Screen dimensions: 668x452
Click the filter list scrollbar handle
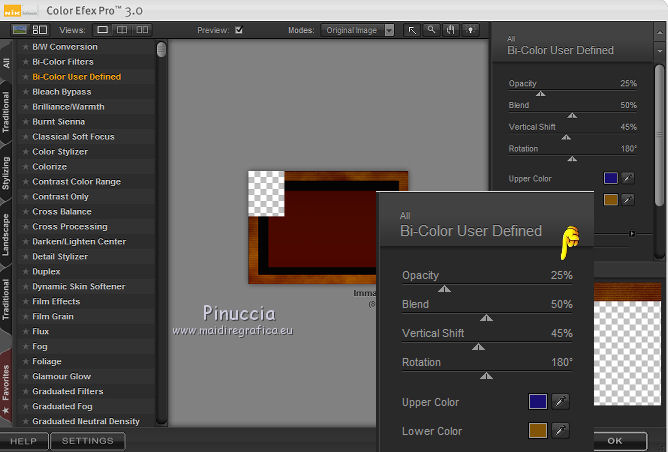click(x=161, y=49)
